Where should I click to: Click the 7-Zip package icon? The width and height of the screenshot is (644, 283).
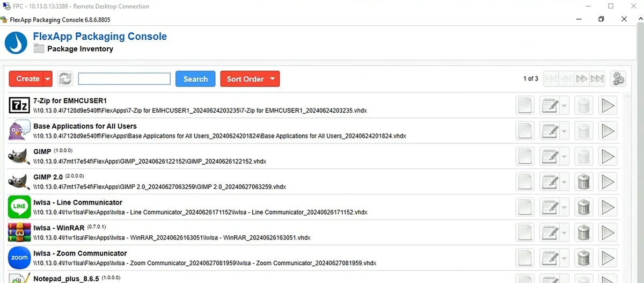pos(20,105)
